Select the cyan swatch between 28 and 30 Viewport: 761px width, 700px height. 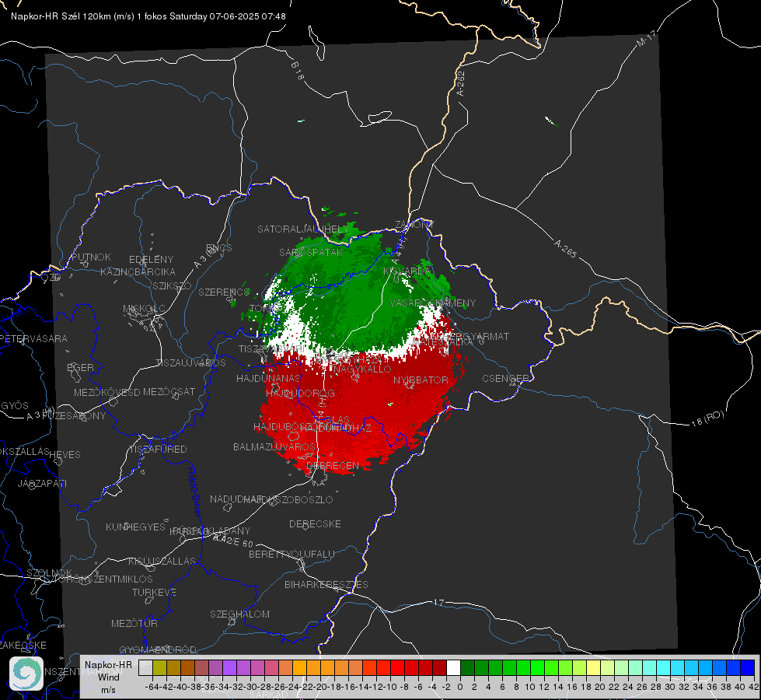(x=664, y=667)
